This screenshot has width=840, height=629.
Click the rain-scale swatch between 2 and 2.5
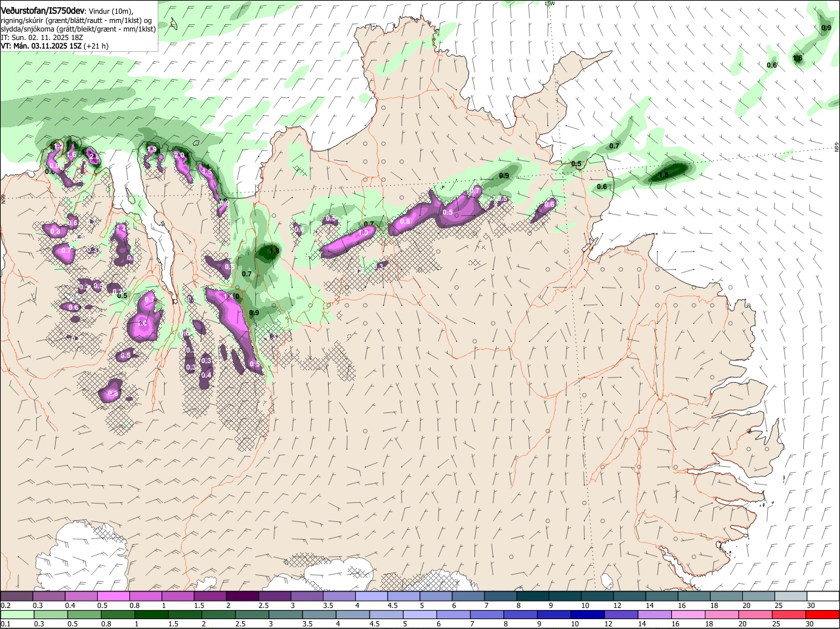218,615
